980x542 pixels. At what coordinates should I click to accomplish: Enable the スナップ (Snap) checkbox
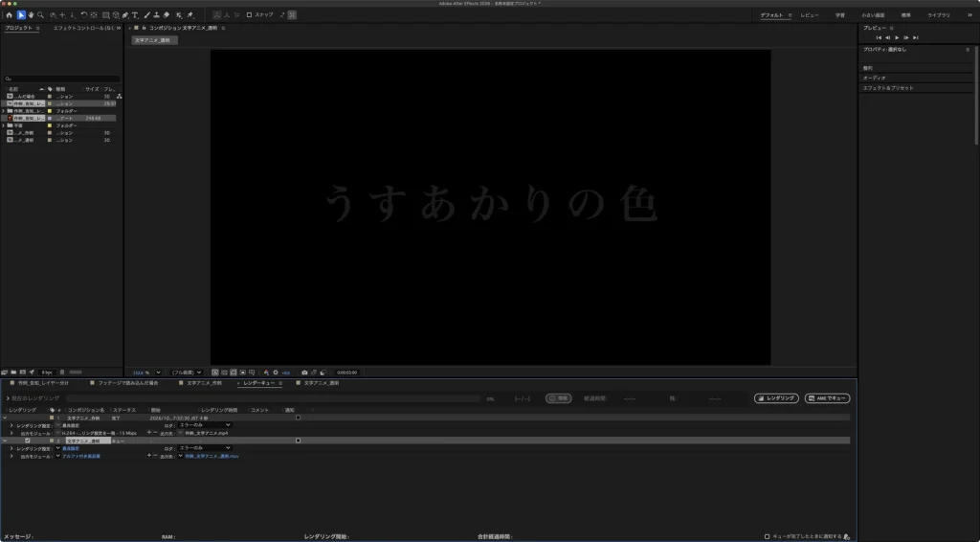pos(249,15)
